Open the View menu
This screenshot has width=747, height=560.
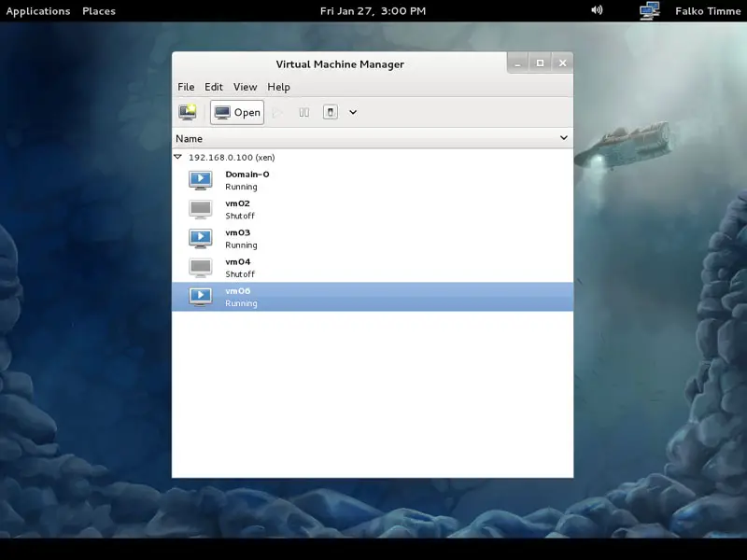(245, 87)
